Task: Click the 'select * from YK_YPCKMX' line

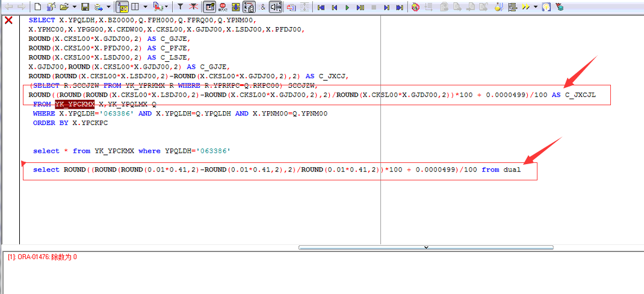Action: coord(131,151)
